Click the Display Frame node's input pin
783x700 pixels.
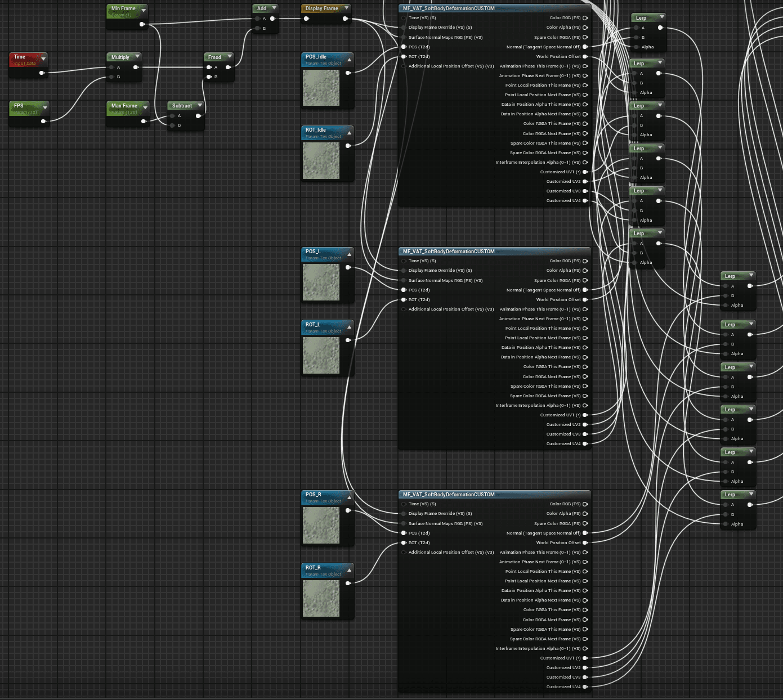click(x=306, y=19)
